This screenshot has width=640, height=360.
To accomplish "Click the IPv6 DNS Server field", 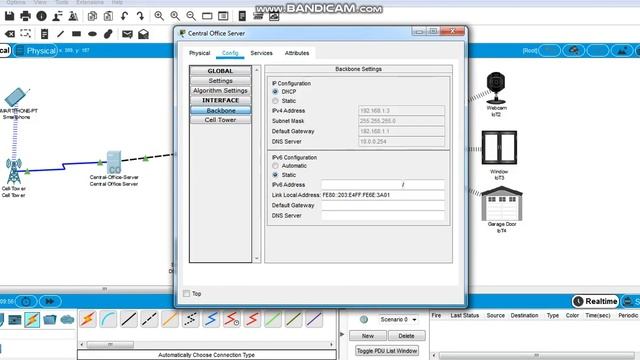I will [x=382, y=216].
